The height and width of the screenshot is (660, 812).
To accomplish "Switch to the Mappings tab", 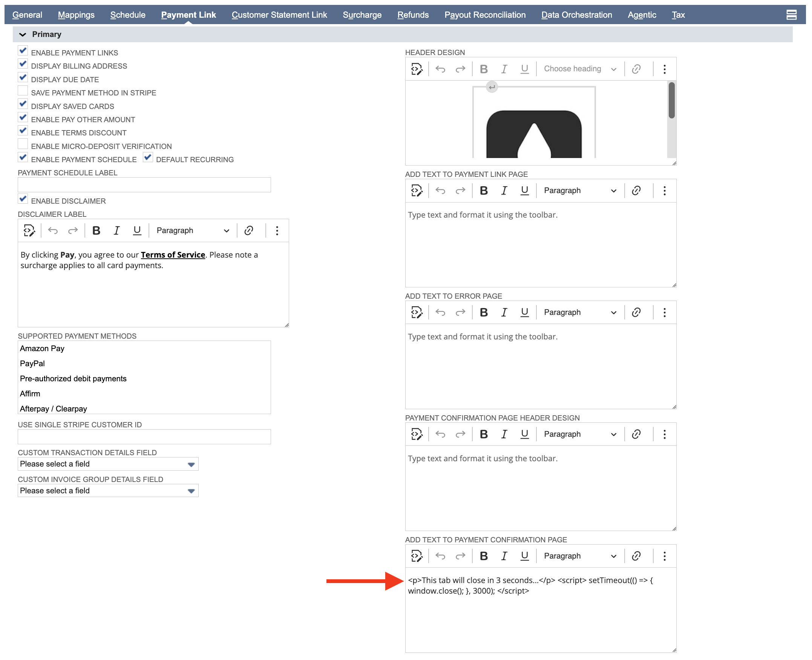I will (76, 15).
